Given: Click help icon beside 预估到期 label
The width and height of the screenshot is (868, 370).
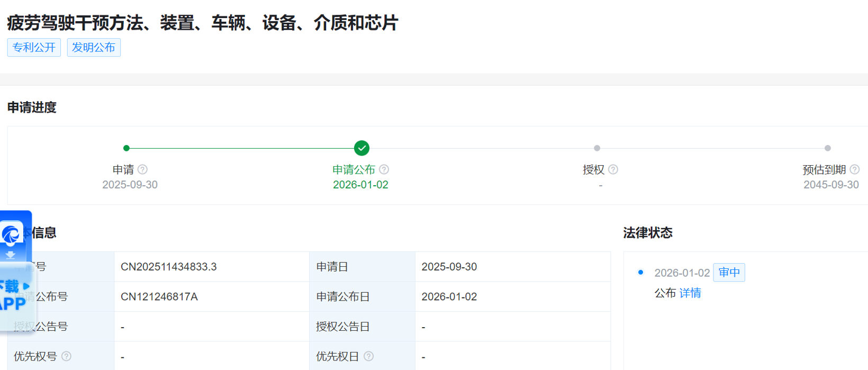Looking at the screenshot, I should point(854,169).
